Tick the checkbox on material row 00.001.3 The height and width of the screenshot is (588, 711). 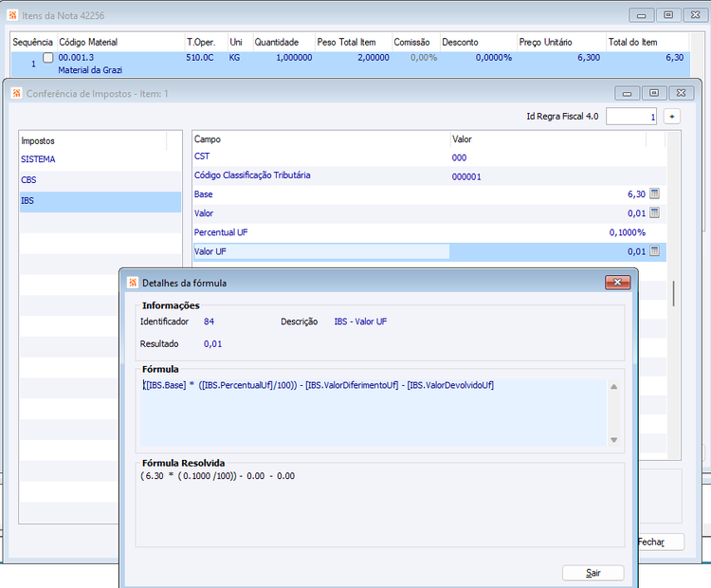[x=47, y=58]
